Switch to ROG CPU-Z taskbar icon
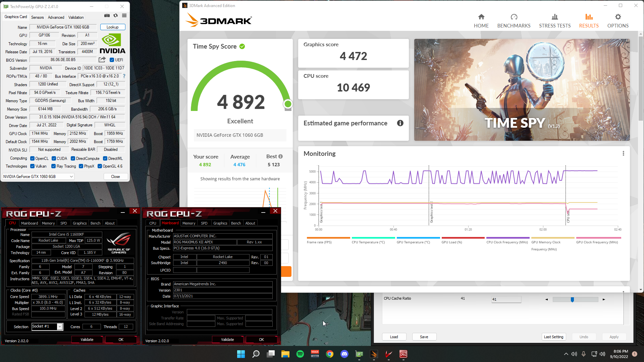This screenshot has width=644, height=362. tap(404, 354)
